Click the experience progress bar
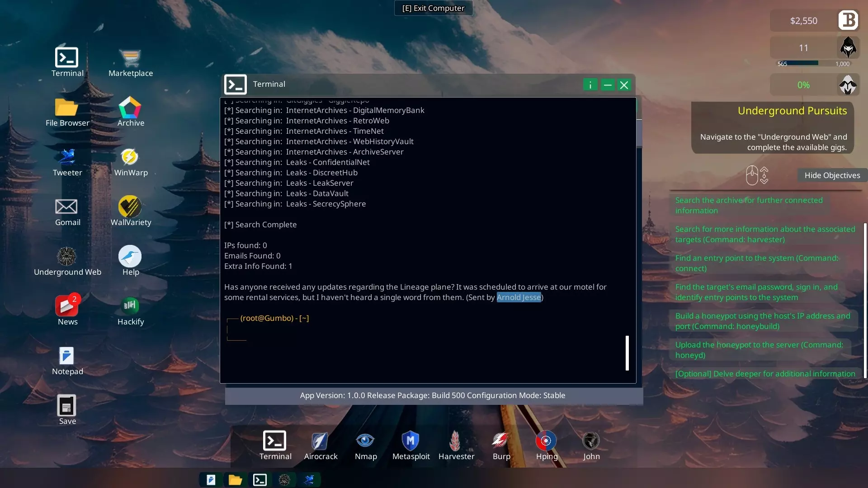Viewport: 868px width, 488px height. (813, 63)
